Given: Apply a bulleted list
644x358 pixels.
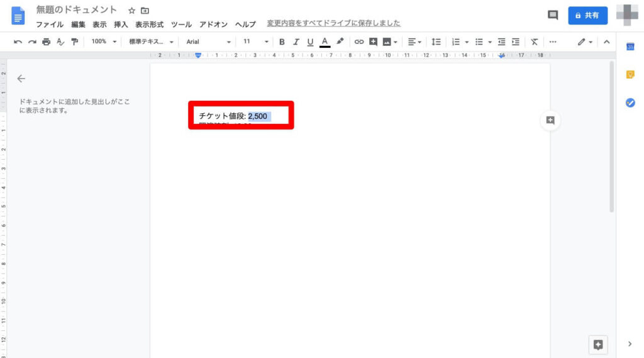Looking at the screenshot, I should 479,42.
